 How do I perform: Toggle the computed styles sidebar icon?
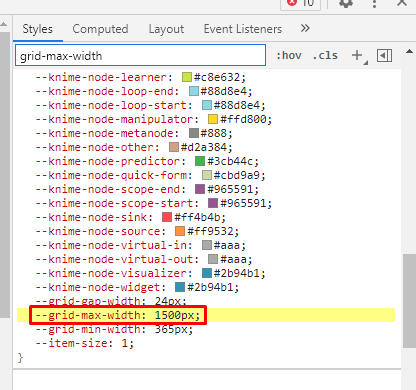point(384,56)
